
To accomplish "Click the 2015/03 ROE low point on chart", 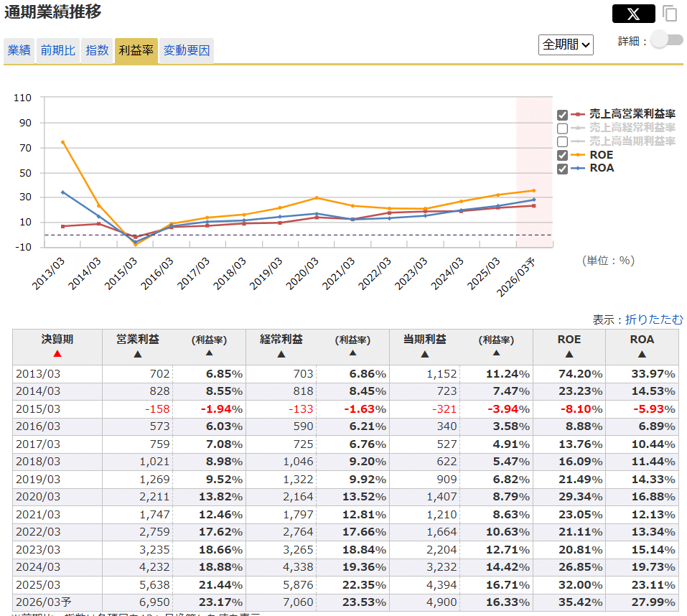I will (136, 245).
